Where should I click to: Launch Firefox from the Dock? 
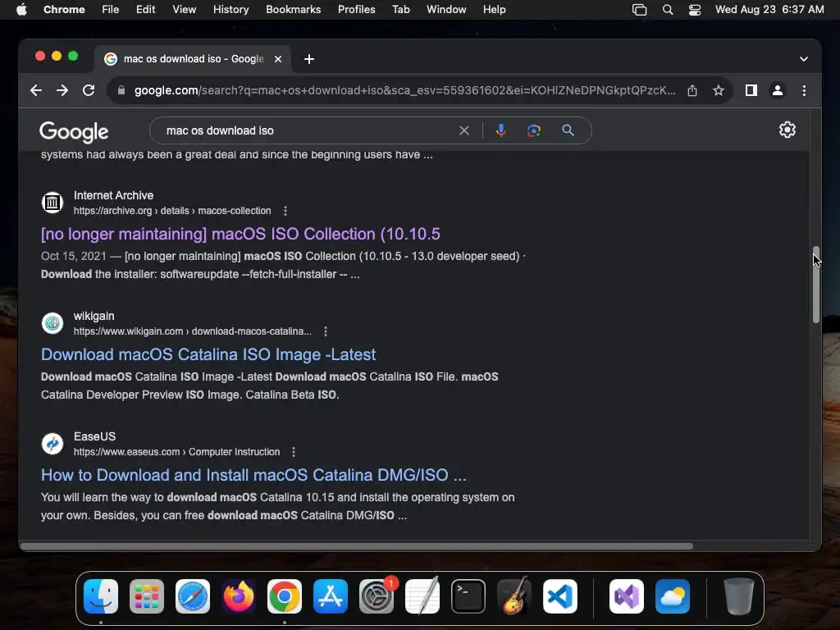click(x=239, y=596)
